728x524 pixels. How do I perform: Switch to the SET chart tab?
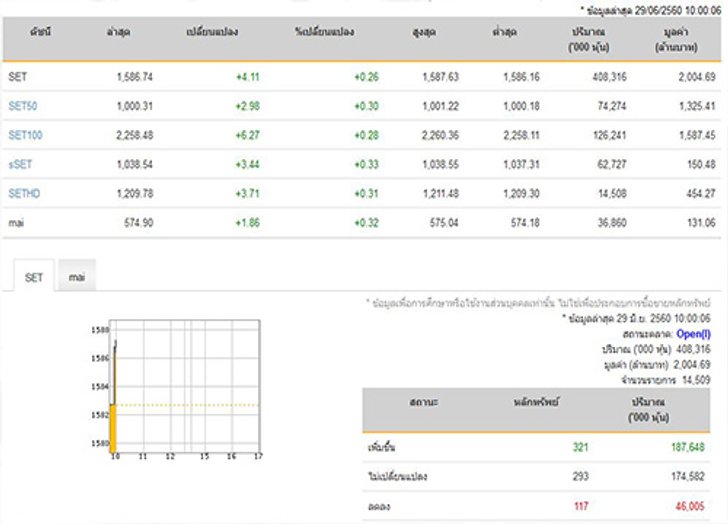[34, 277]
